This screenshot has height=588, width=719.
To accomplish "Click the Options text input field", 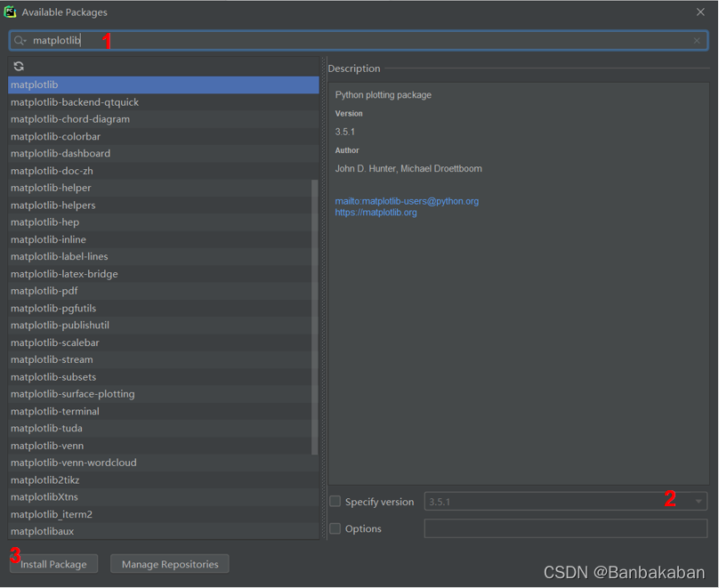I will pos(565,528).
